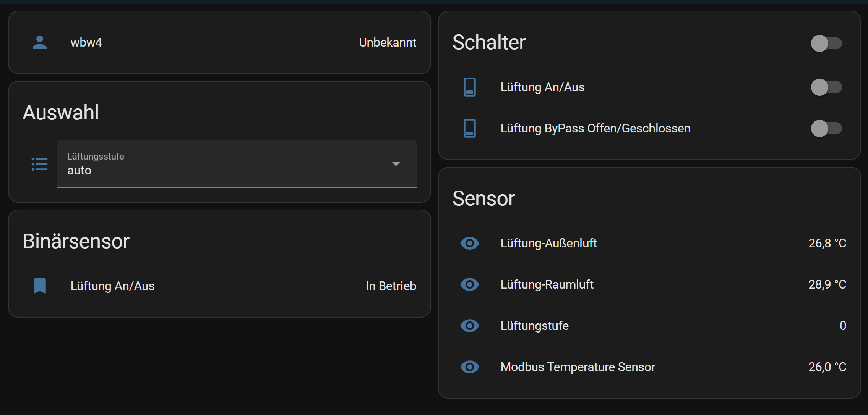Open Modbus Temperature Sensor label
The height and width of the screenshot is (415, 868).
[578, 367]
